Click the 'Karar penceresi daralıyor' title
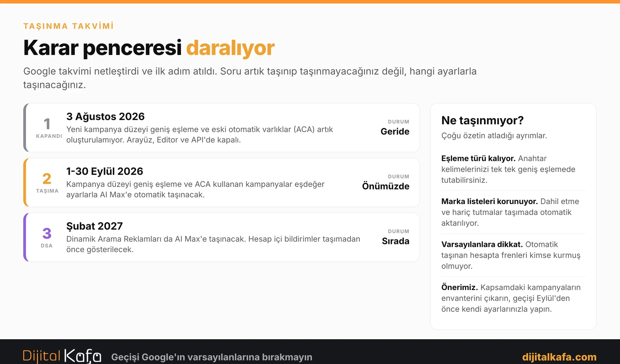The height and width of the screenshot is (364, 620). click(x=149, y=48)
